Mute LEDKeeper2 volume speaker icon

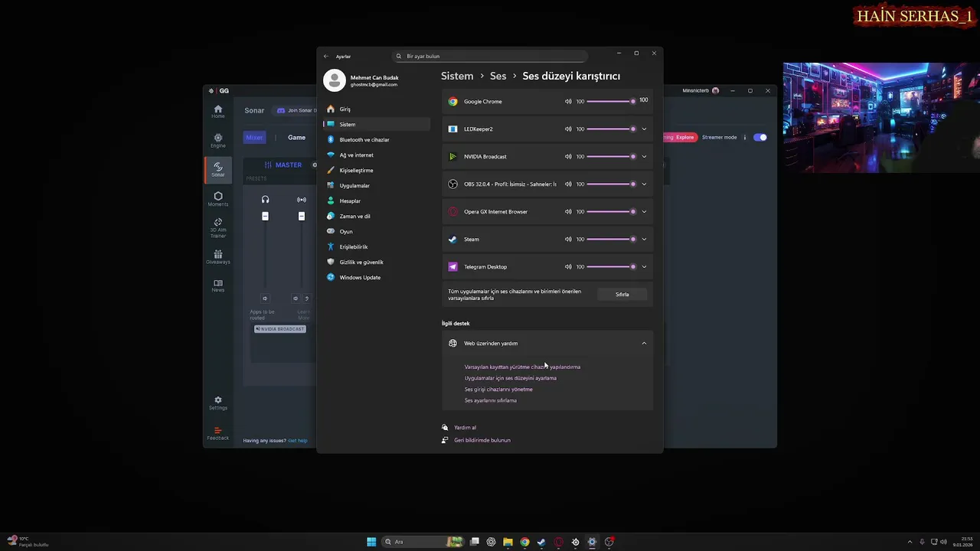pyautogui.click(x=568, y=129)
